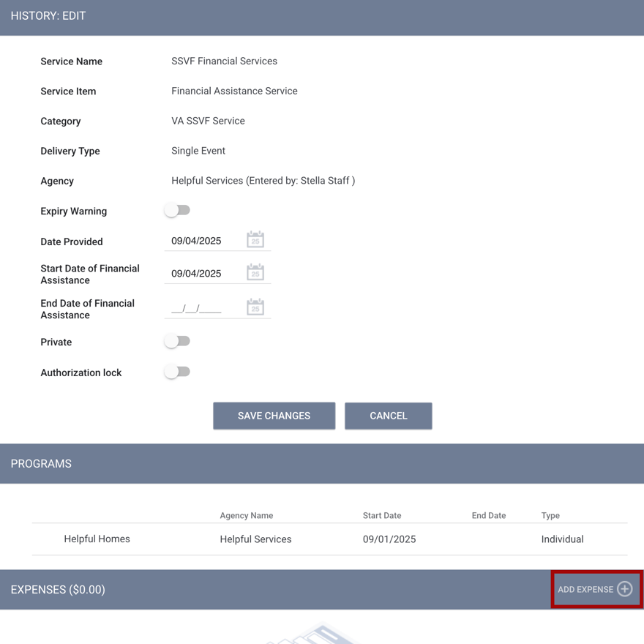Open the Date Provided calendar picker
The image size is (644, 644).
point(255,239)
